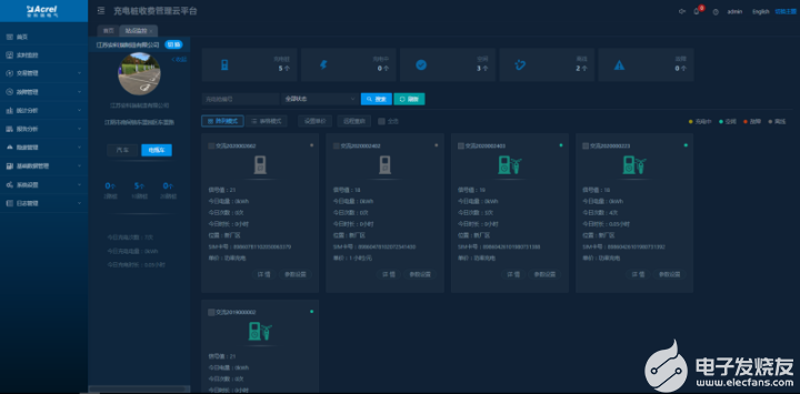Click the speaker icon in top bar
Image resolution: width=800 pixels, height=394 pixels.
pyautogui.click(x=682, y=11)
